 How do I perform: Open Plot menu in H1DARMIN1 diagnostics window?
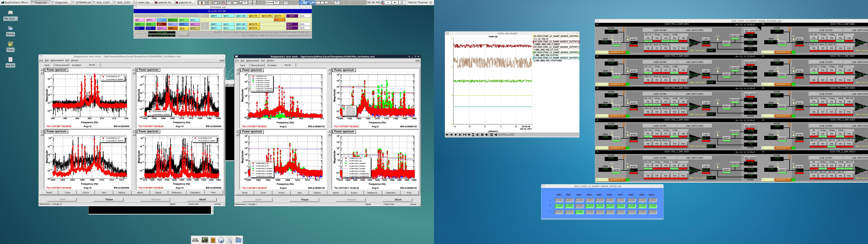pos(67,61)
